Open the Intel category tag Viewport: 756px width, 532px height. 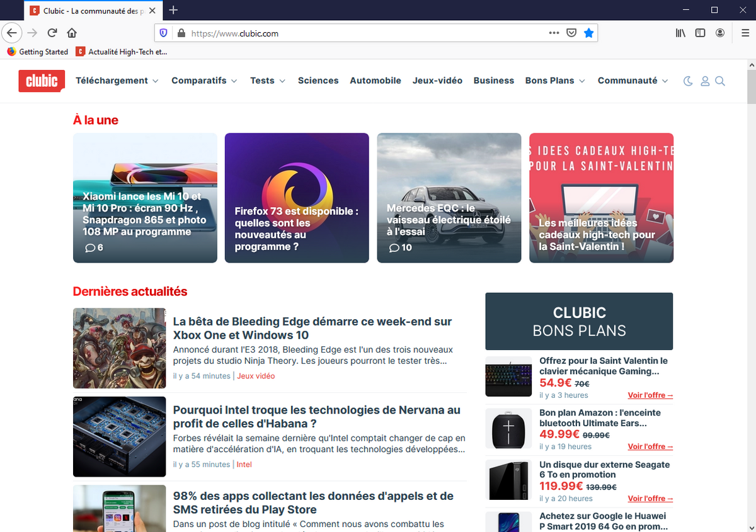pyautogui.click(x=244, y=465)
